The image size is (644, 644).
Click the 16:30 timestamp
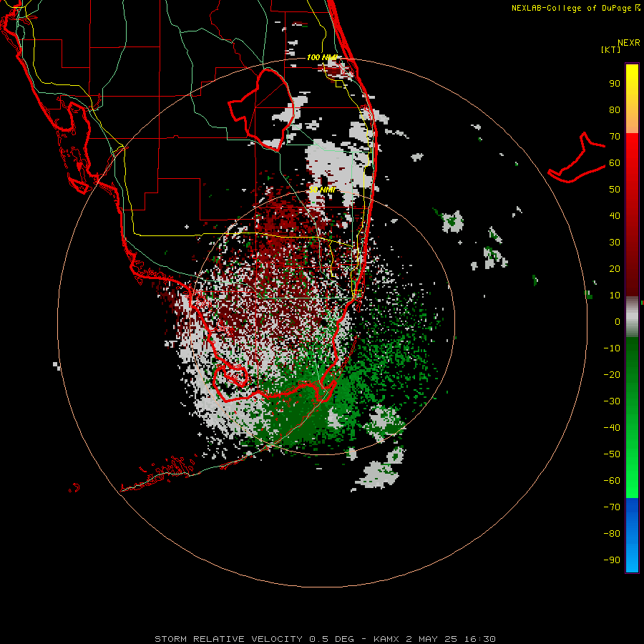[x=479, y=639]
